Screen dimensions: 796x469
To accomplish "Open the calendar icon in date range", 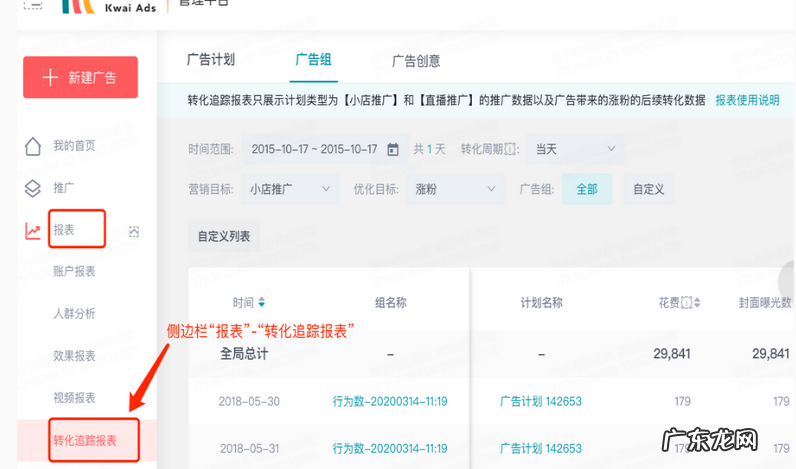I will tap(393, 149).
